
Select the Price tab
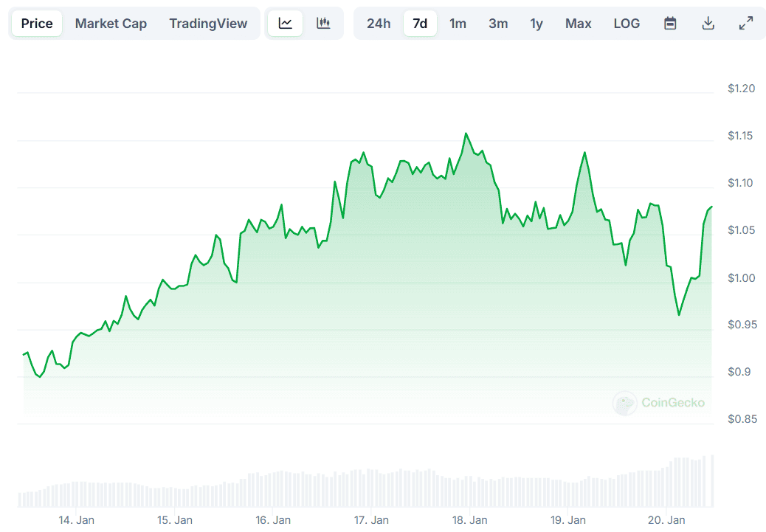(x=37, y=24)
